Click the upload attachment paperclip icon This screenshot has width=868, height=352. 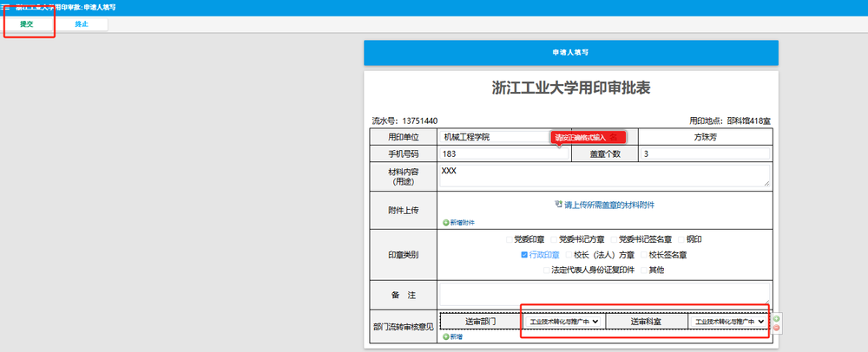[x=558, y=205]
